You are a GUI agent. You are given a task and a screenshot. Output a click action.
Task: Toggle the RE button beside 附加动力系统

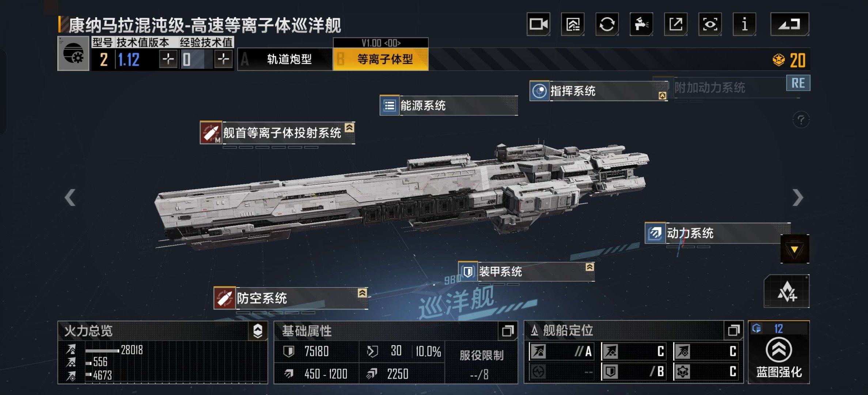point(798,83)
